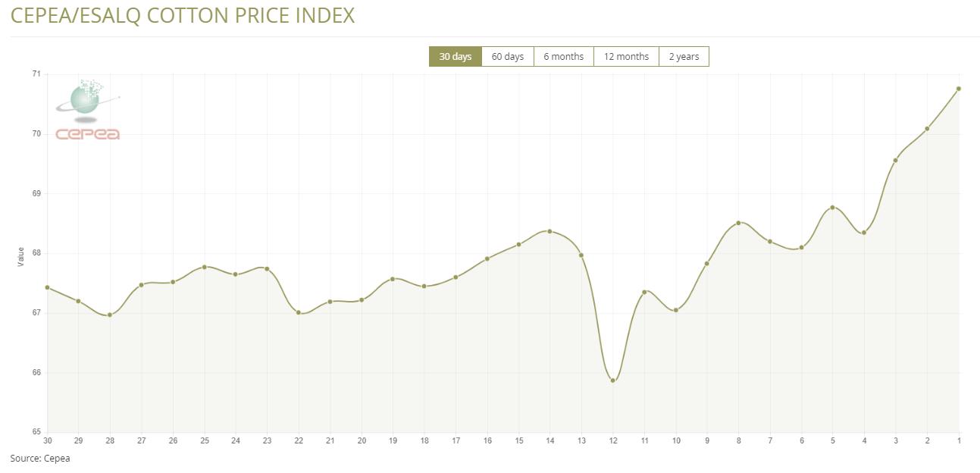This screenshot has height=473, width=980.
Task: Click the day 5 data point
Action: click(832, 207)
